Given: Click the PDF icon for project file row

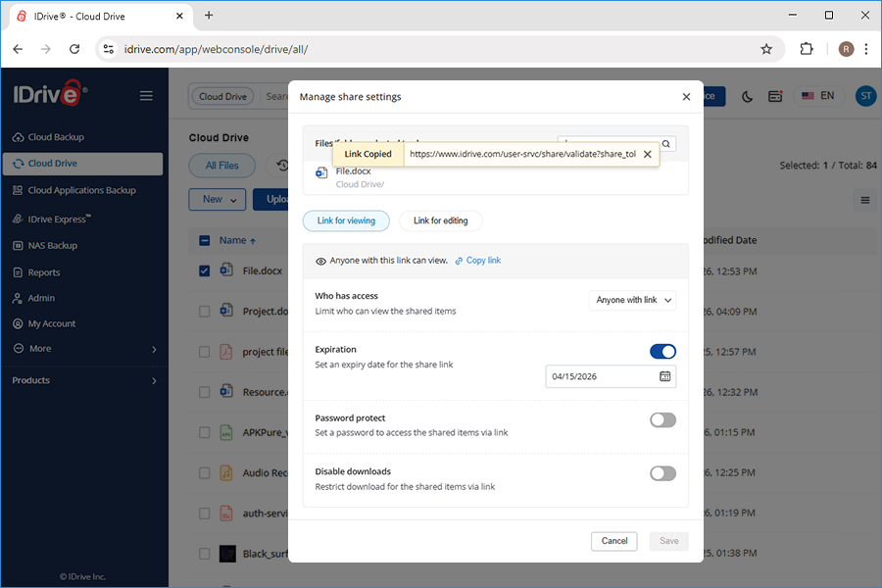Looking at the screenshot, I should (226, 352).
